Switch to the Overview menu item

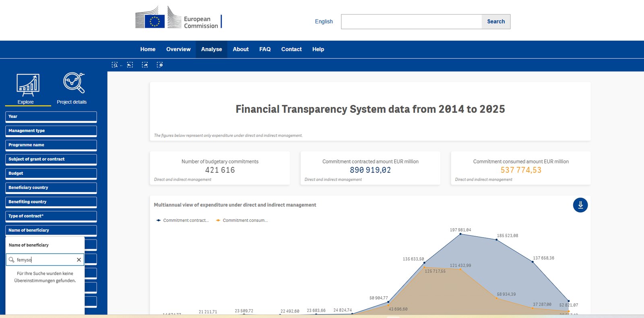coord(178,49)
